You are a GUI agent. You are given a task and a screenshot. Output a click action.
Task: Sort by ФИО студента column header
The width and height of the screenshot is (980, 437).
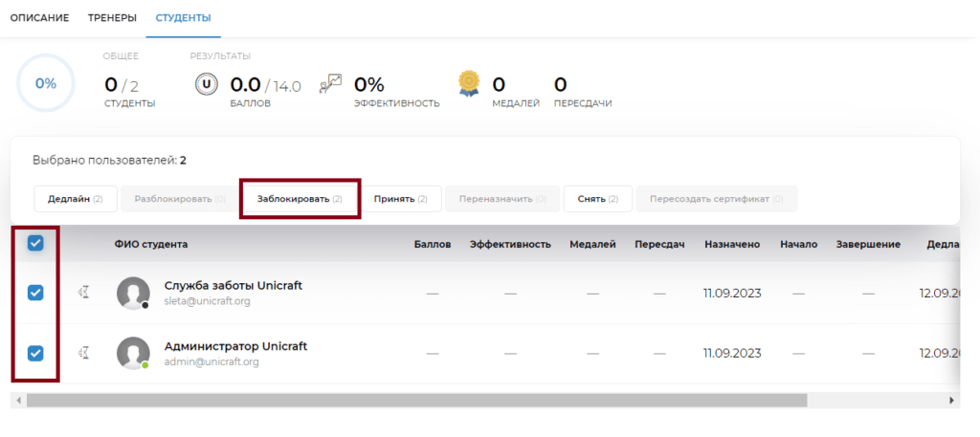pyautogui.click(x=151, y=245)
